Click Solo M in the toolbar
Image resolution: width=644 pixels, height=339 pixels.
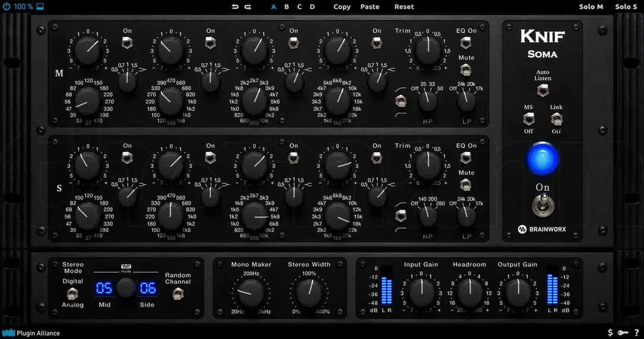click(x=591, y=7)
